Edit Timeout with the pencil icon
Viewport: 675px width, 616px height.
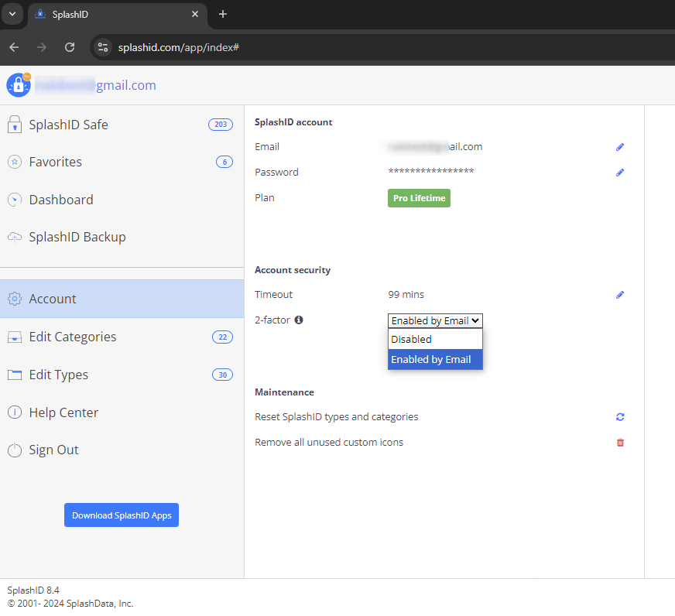(620, 295)
